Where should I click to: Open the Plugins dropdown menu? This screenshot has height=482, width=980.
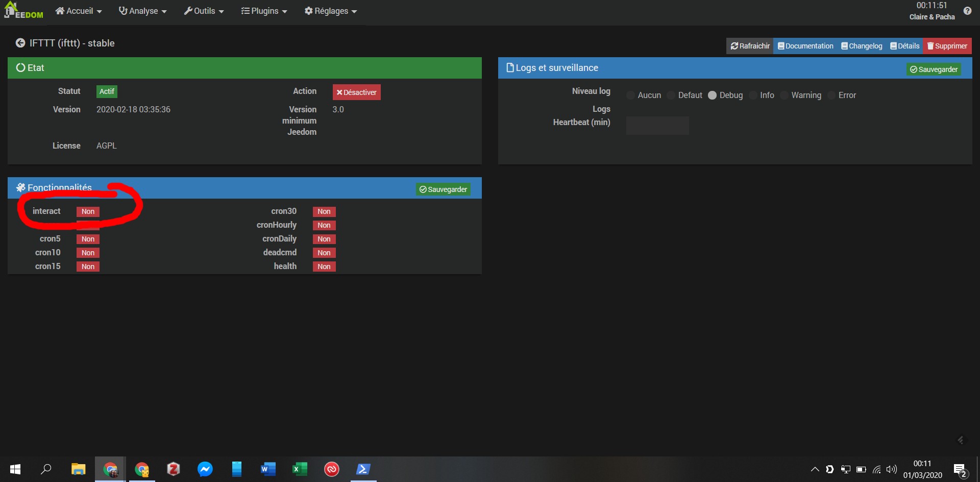264,11
